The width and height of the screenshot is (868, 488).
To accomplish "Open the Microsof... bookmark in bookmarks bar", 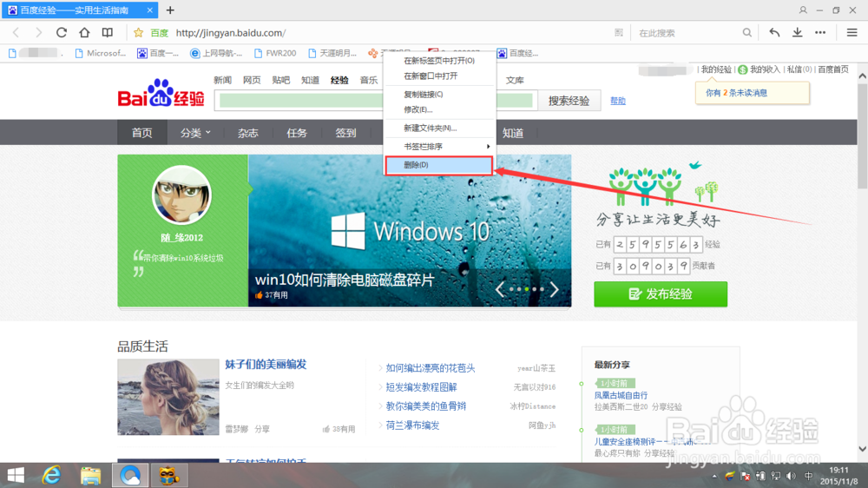I will click(x=100, y=53).
